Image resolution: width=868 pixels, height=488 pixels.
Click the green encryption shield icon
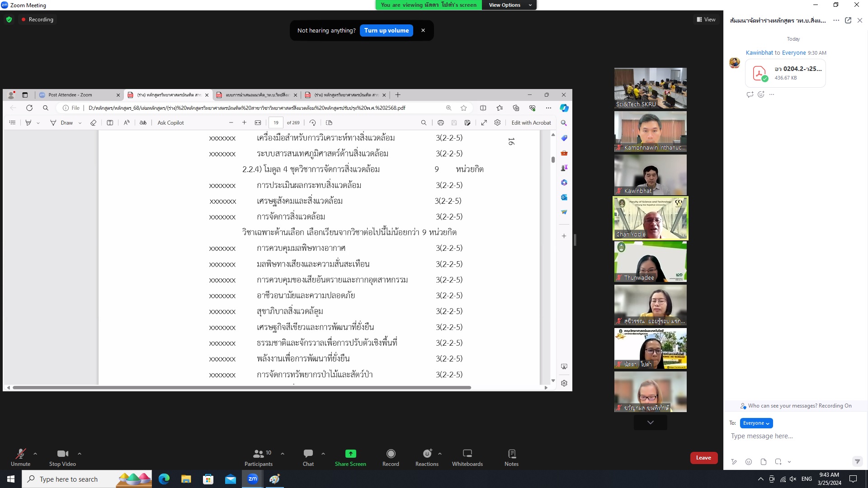9,19
